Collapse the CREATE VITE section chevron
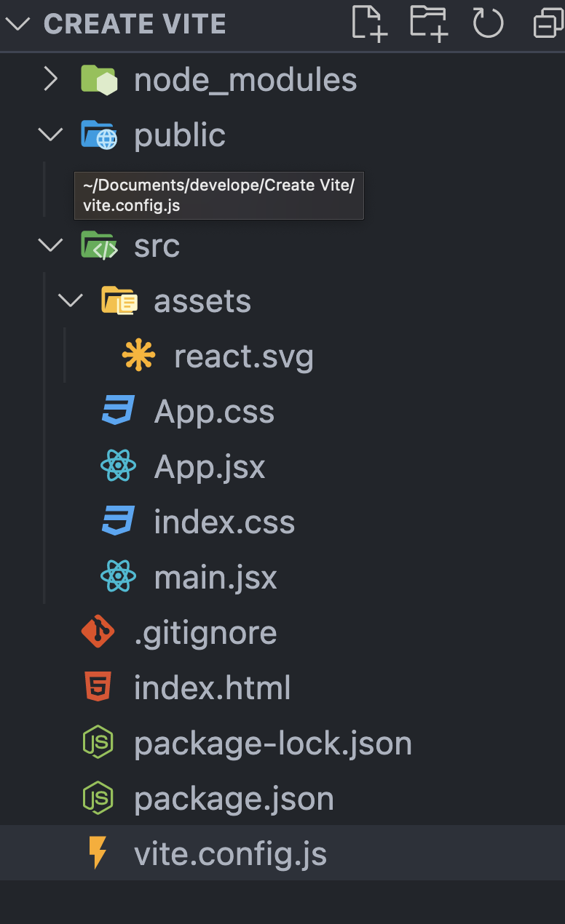 (x=17, y=24)
